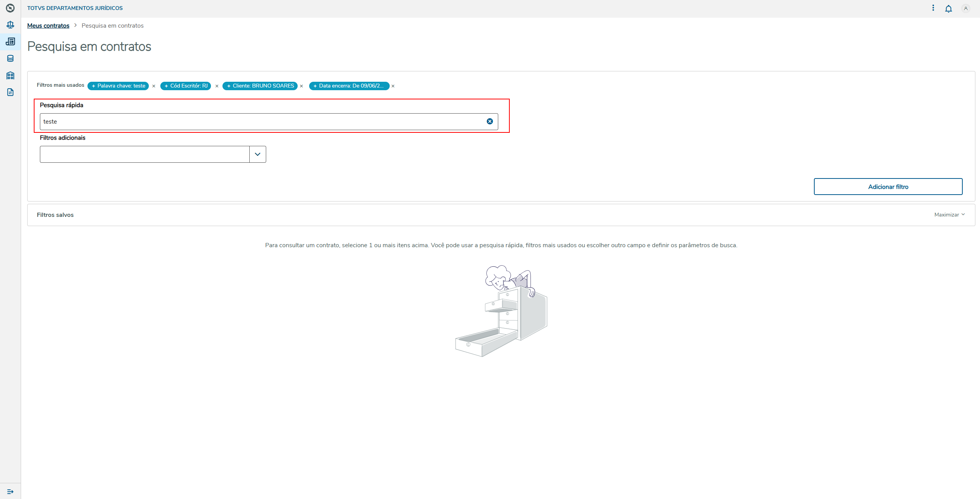This screenshot has width=980, height=499.
Task: Open the scales of justice sidebar icon
Action: point(10,25)
